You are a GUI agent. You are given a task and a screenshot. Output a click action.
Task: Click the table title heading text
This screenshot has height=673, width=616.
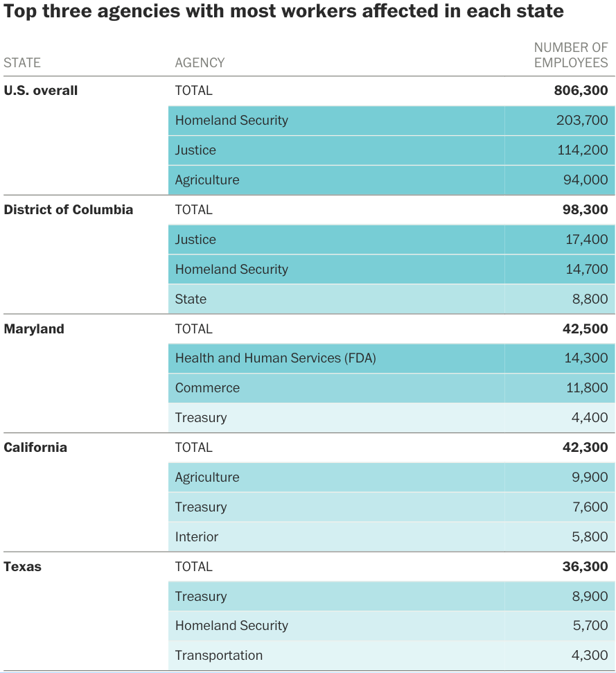(283, 12)
